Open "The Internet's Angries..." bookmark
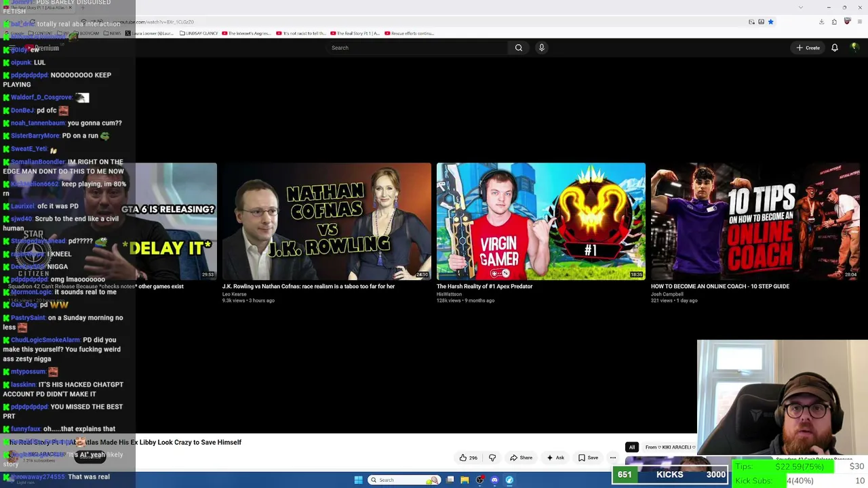Image resolution: width=868 pixels, height=488 pixels. [x=248, y=33]
